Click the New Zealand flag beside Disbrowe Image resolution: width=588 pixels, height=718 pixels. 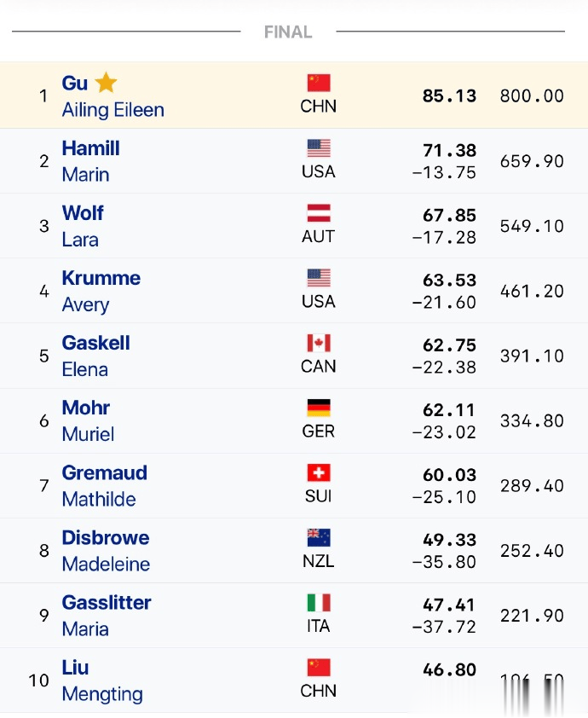pos(319,537)
